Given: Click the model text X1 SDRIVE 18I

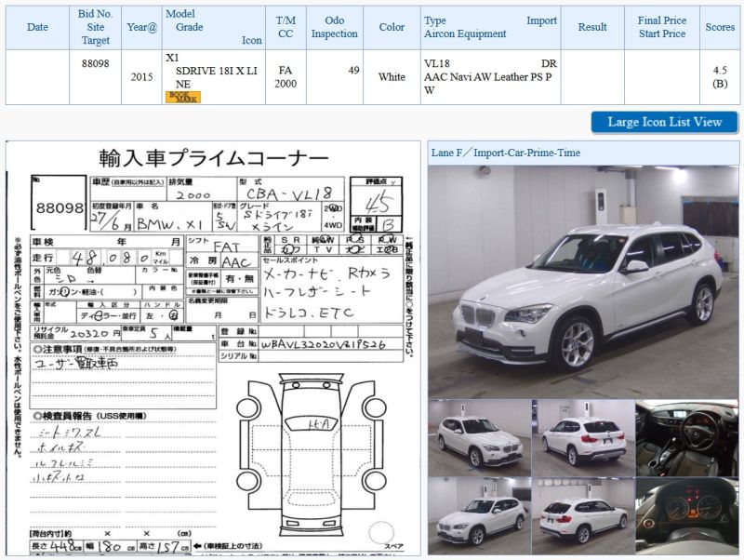Looking at the screenshot, I should [x=212, y=71].
